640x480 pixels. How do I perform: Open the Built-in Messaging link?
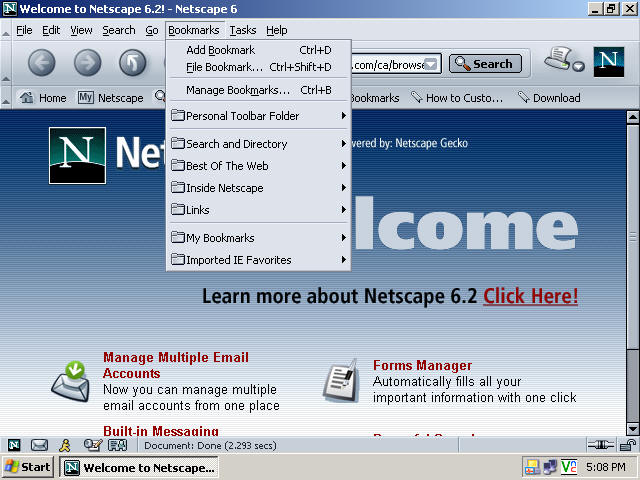point(161,431)
